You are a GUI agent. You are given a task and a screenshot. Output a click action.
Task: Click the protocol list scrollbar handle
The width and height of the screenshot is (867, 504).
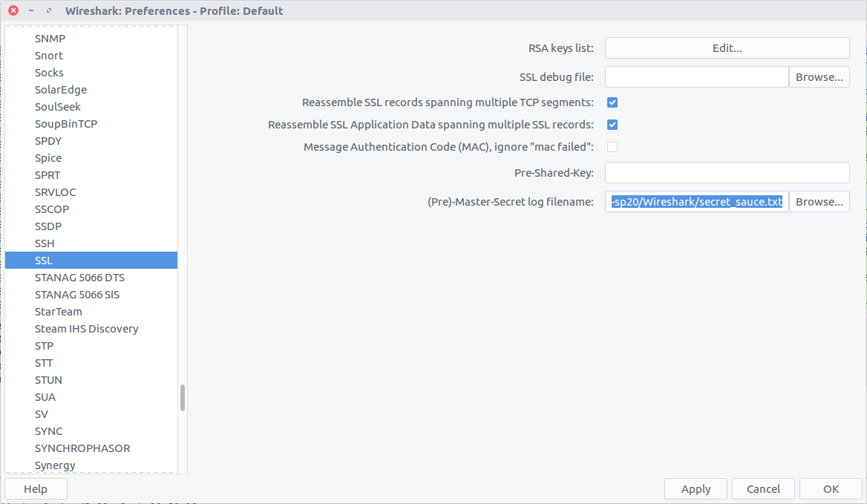point(183,398)
